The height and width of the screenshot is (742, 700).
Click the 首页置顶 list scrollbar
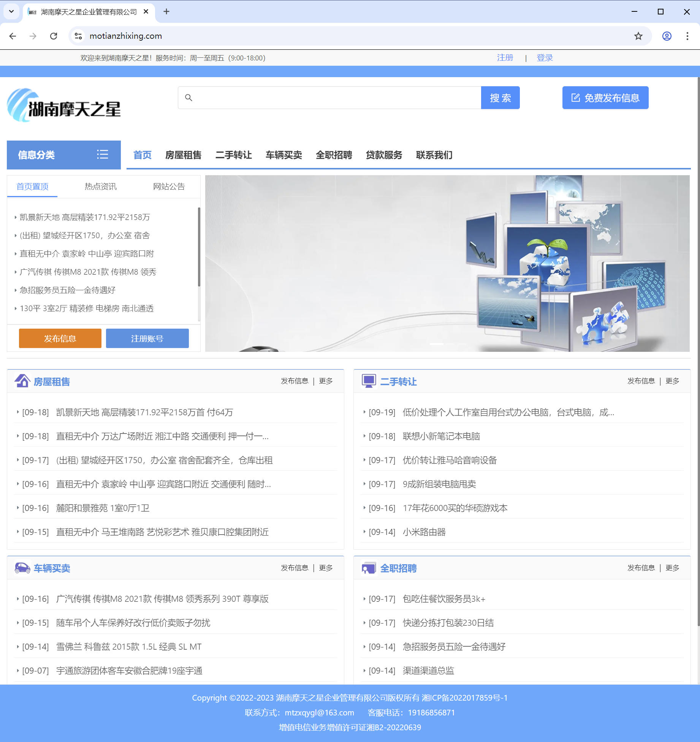point(199,247)
